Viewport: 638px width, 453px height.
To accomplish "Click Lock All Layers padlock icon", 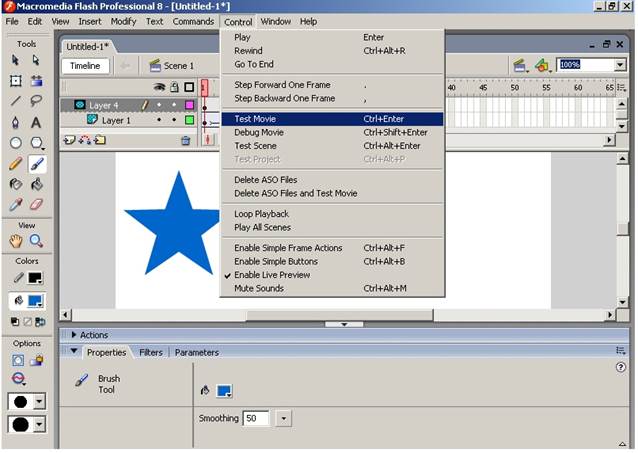I will 175,87.
